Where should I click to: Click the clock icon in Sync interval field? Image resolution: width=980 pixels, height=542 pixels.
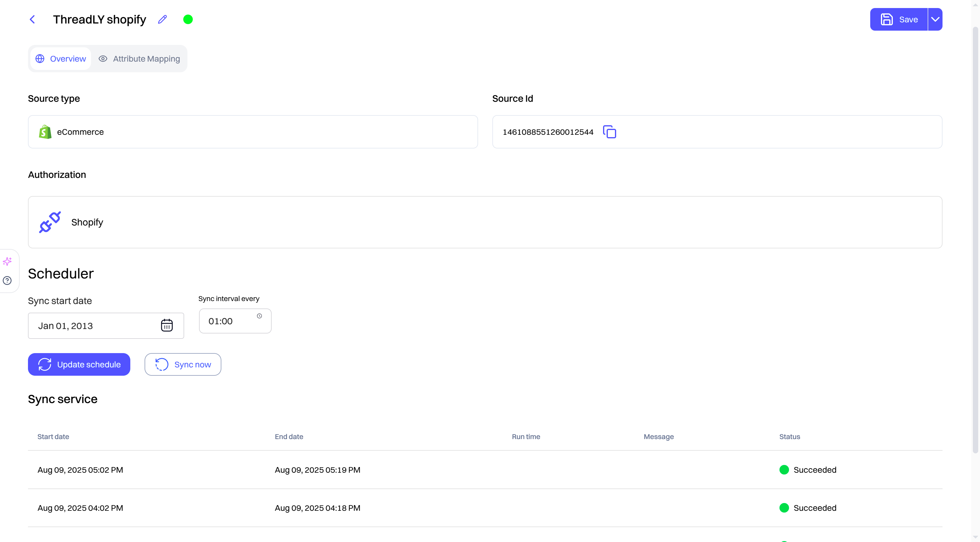[x=259, y=316]
